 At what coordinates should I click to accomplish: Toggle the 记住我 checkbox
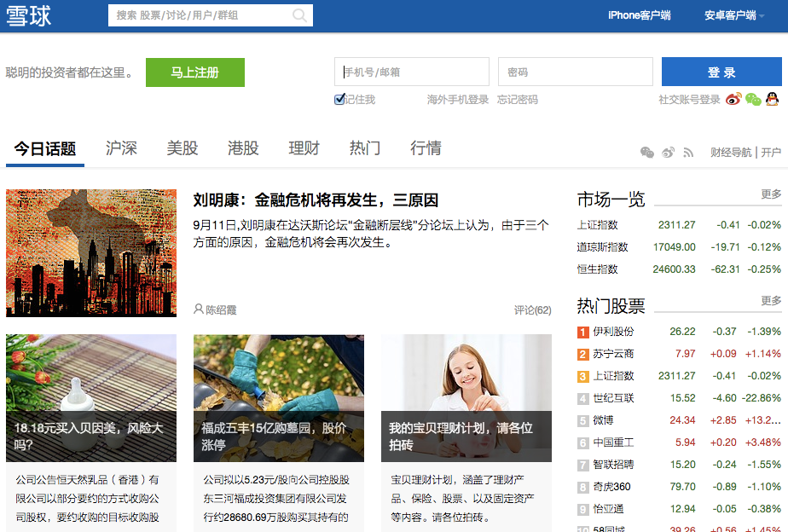coord(339,99)
